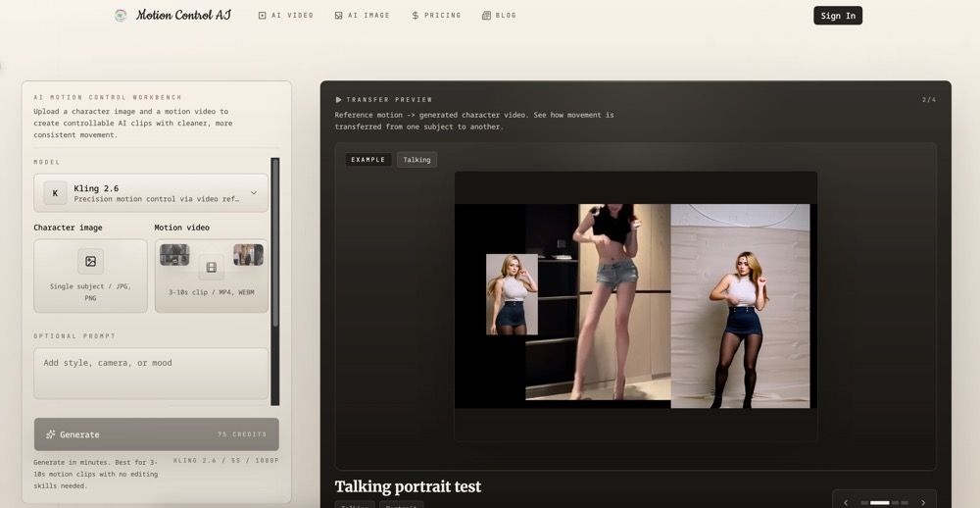Go to the AI Image page

[362, 16]
